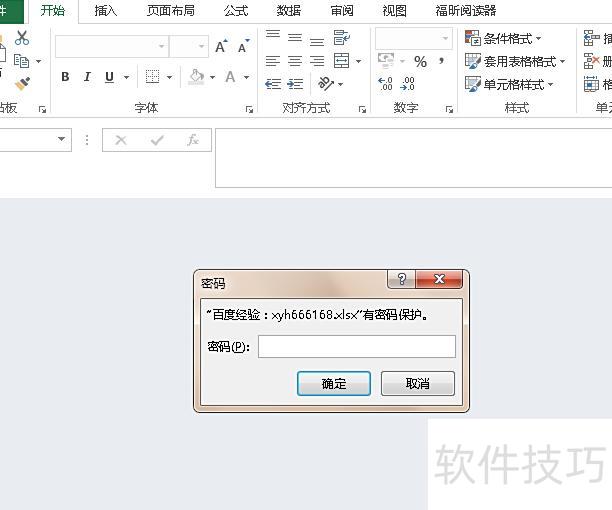
Task: Click 取消 in the password dialog
Action: (418, 384)
